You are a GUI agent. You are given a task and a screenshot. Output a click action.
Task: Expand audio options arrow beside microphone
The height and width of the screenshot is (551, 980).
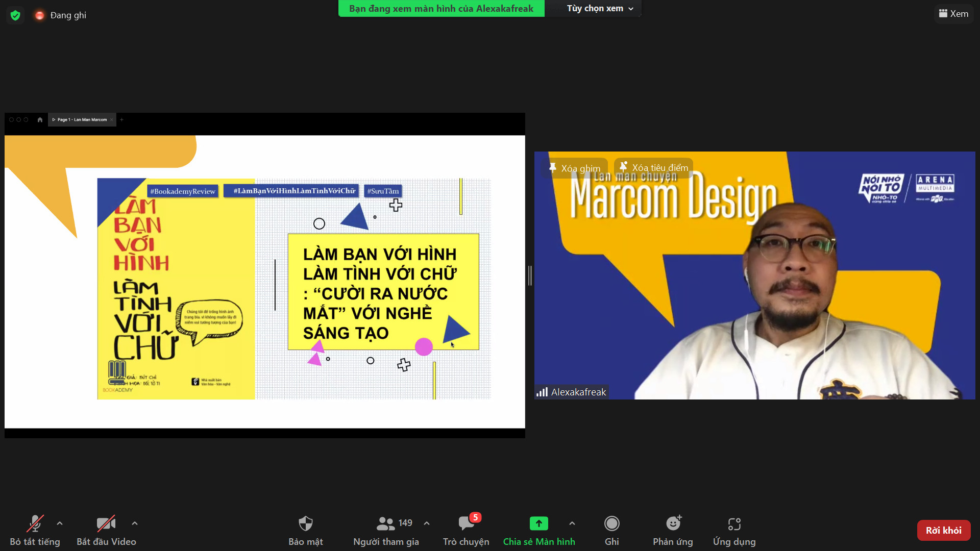pos(60,523)
